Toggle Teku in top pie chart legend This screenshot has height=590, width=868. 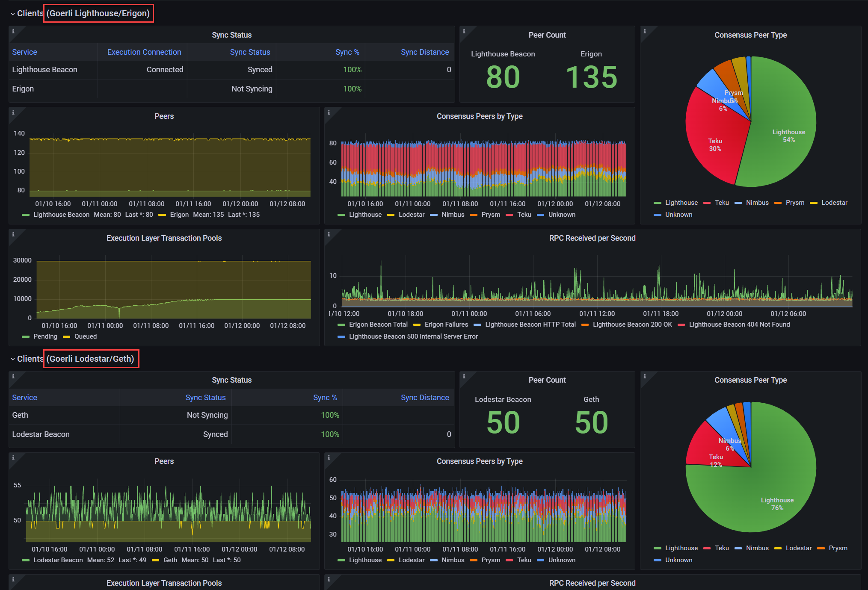click(722, 203)
